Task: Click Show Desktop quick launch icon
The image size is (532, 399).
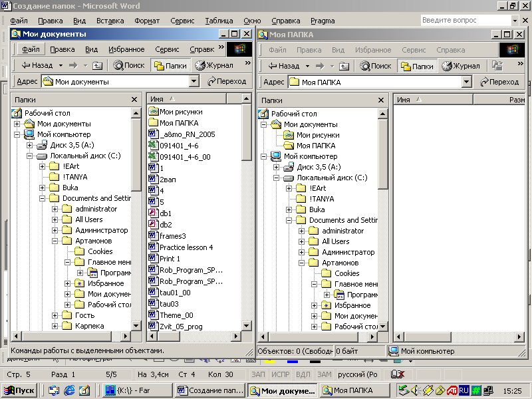Action: click(x=84, y=390)
